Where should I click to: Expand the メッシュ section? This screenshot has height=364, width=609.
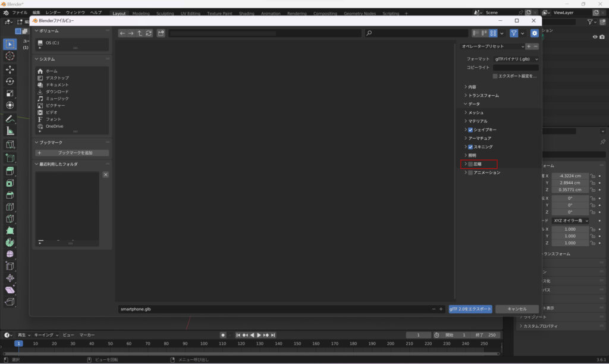(476, 112)
